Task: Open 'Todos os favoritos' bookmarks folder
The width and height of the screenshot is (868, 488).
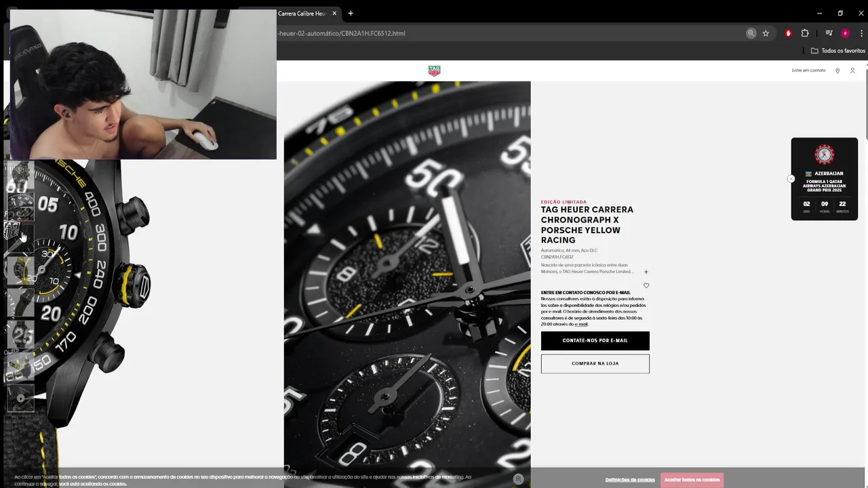Action: click(x=838, y=51)
